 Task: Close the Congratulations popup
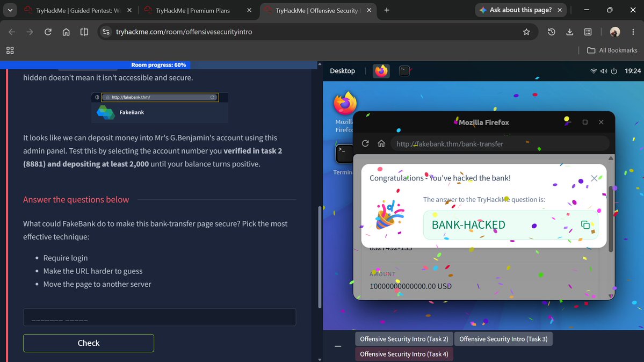point(594,178)
